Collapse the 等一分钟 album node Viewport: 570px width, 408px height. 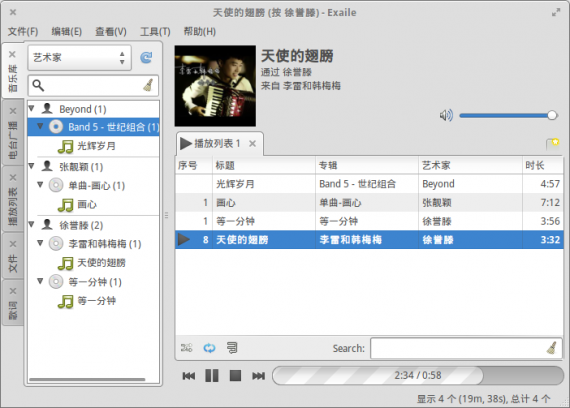pyautogui.click(x=40, y=281)
